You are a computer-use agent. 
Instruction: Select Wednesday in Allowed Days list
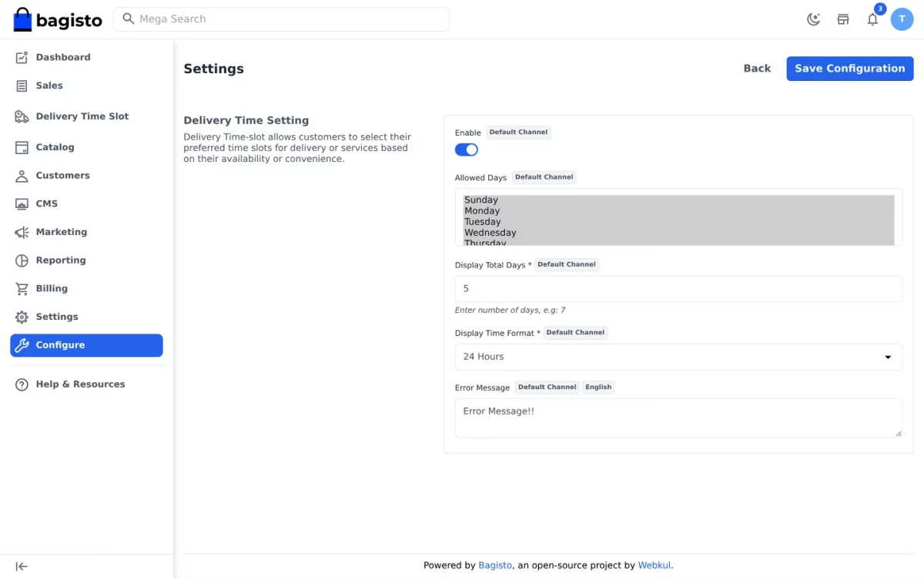[x=678, y=232]
